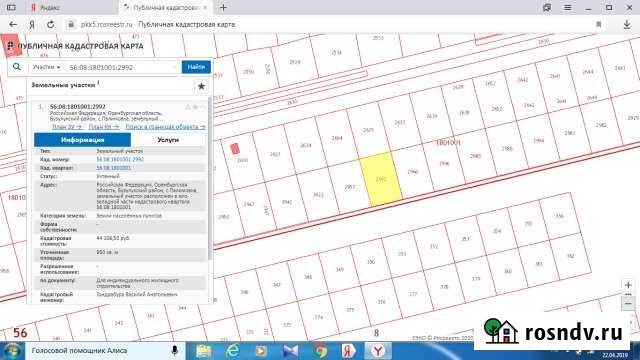Select the Публичная кадастровая карта tab
This screenshot has width=640, height=360.
tap(165, 7)
